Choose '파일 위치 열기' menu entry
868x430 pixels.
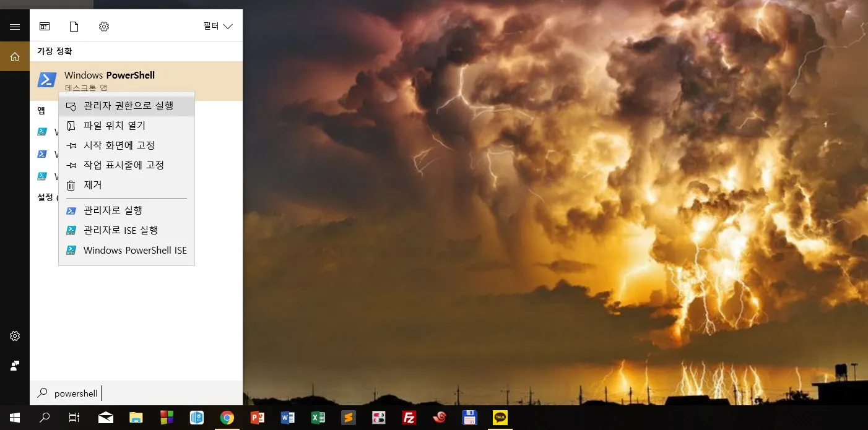pos(114,126)
